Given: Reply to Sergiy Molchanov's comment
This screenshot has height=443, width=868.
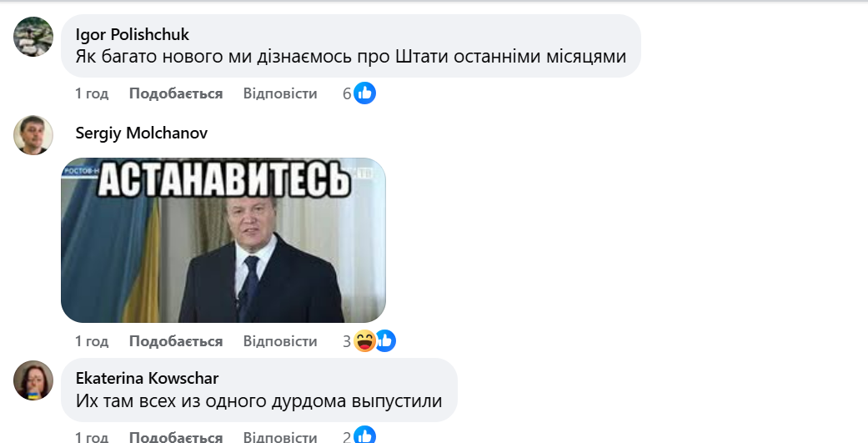Looking at the screenshot, I should [x=280, y=341].
